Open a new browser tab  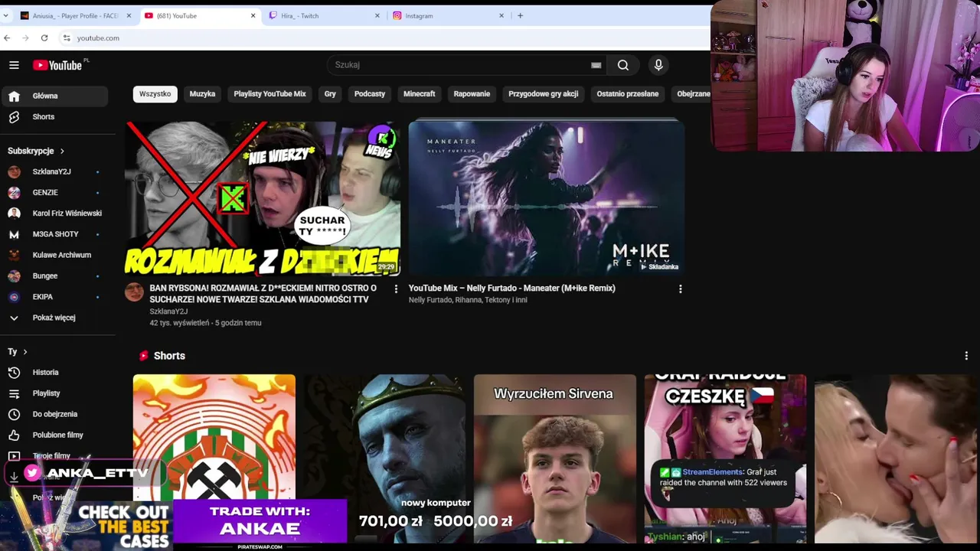click(520, 15)
